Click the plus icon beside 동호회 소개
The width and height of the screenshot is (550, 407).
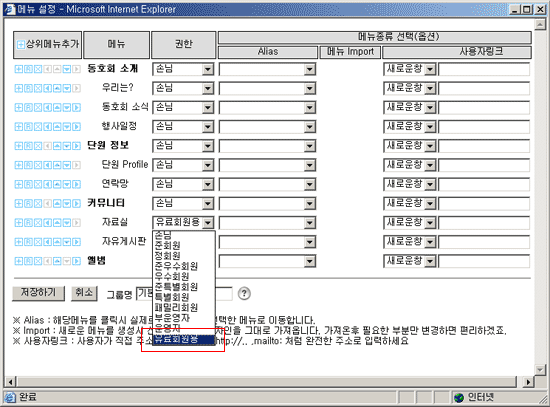[x=19, y=69]
